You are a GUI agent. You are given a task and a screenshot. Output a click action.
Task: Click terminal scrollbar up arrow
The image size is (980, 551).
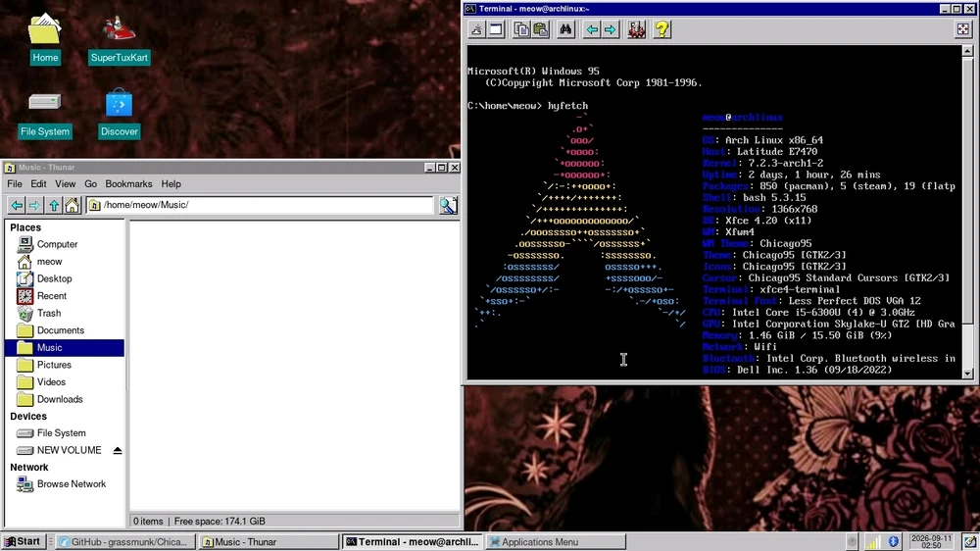pyautogui.click(x=967, y=51)
